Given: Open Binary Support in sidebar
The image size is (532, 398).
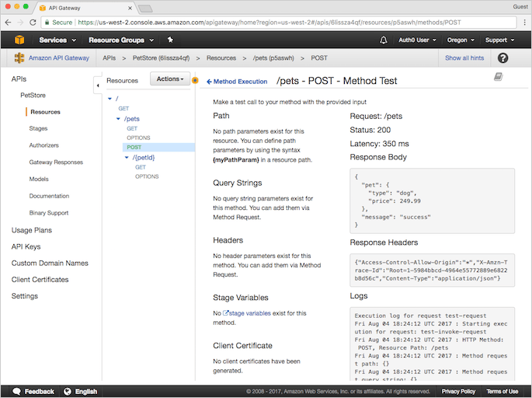Looking at the screenshot, I should coord(49,213).
